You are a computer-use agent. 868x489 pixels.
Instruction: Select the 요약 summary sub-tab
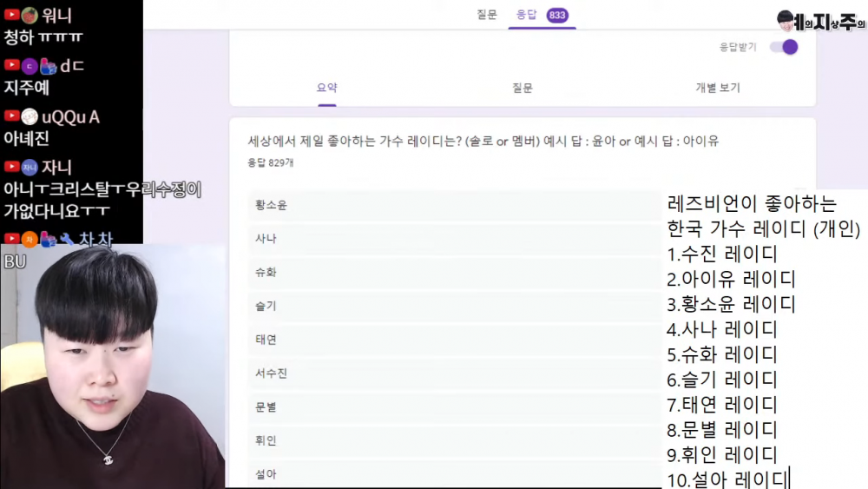point(326,88)
